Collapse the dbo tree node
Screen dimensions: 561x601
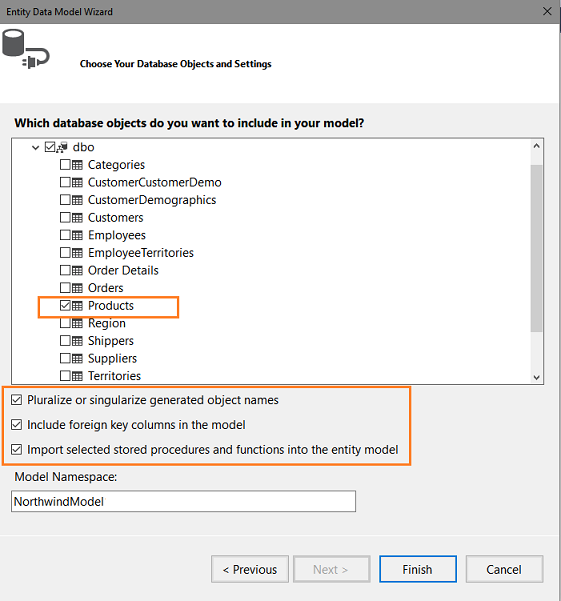pyautogui.click(x=36, y=147)
